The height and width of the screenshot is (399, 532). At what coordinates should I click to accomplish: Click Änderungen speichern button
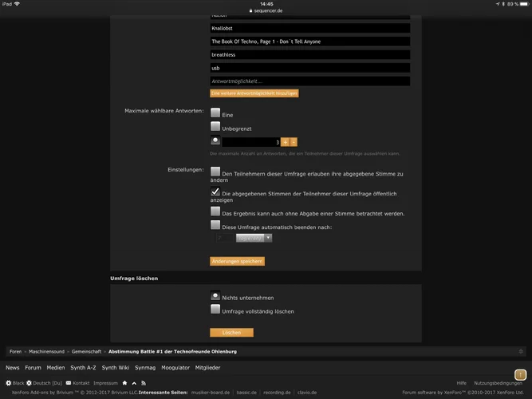pyautogui.click(x=237, y=261)
